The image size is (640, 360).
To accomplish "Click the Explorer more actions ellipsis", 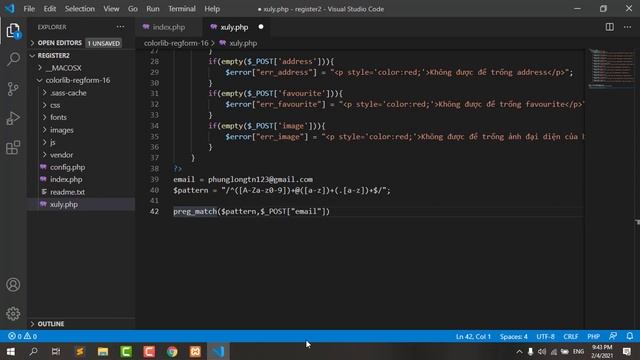I will [120, 27].
